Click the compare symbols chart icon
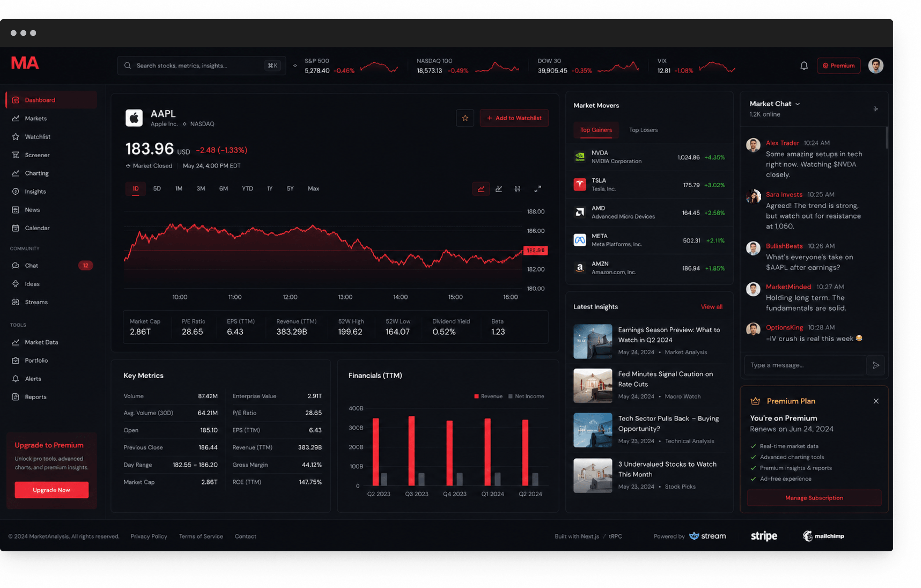 coord(517,189)
